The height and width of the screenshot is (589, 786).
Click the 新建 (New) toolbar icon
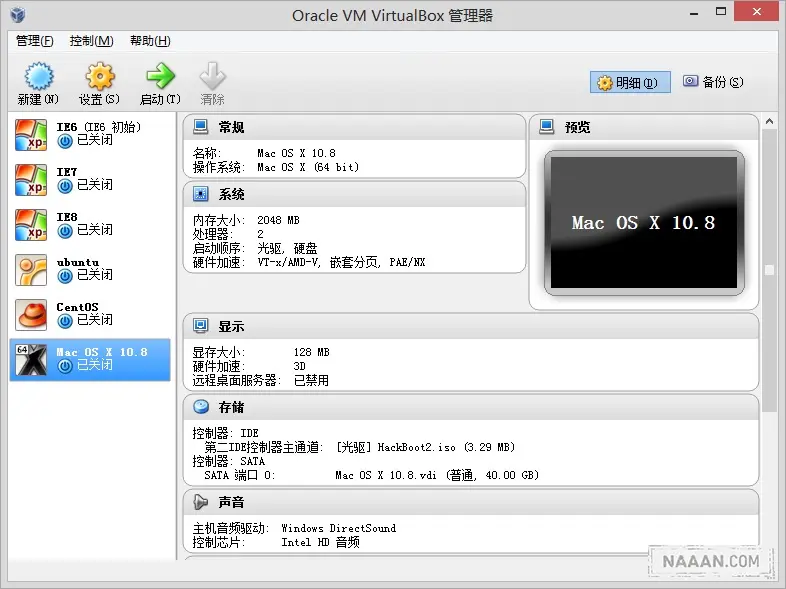pyautogui.click(x=38, y=77)
